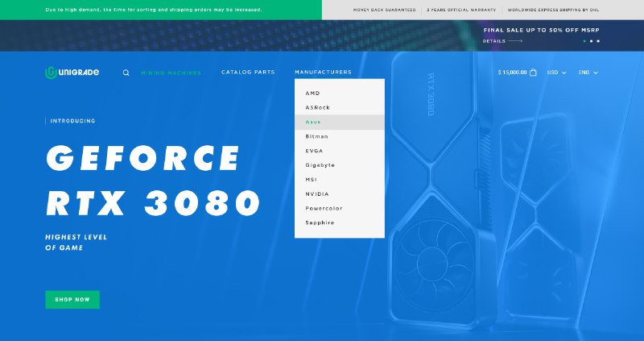This screenshot has height=341, width=644.
Task: Open the shopping bag cart icon
Action: (533, 73)
